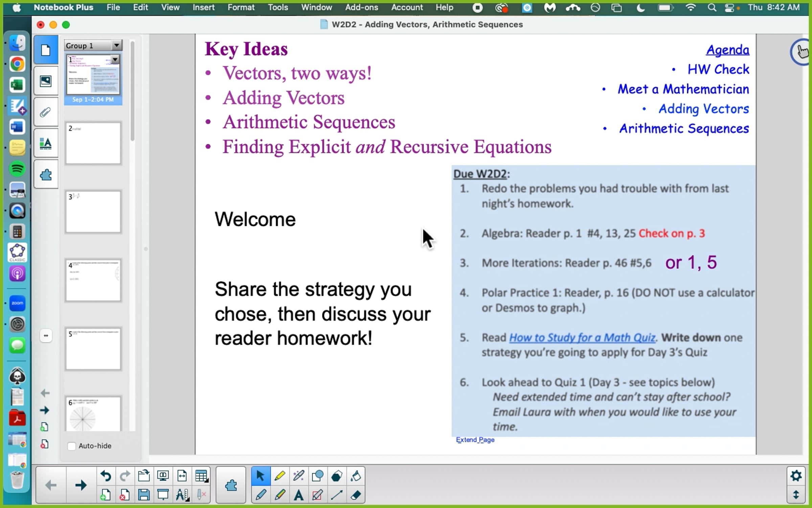
Task: Expand the Group 1 dropdown
Action: coord(116,45)
